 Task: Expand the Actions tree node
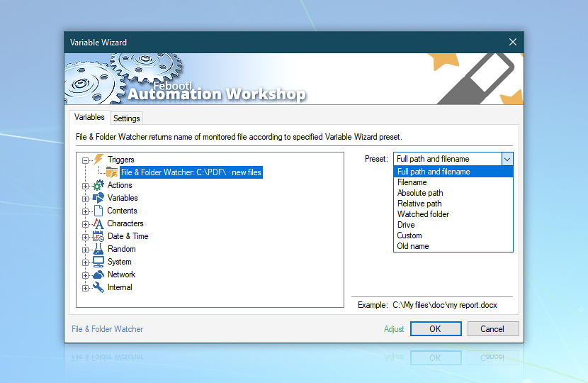click(x=86, y=186)
